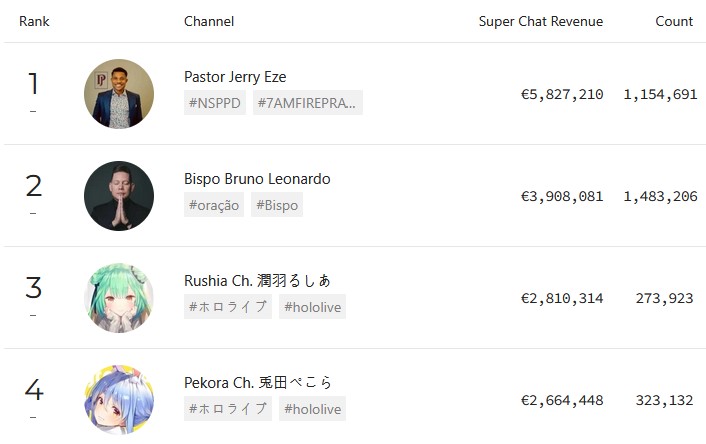Select Rushia's #ホロライブ tag
This screenshot has width=706, height=444.
point(228,307)
